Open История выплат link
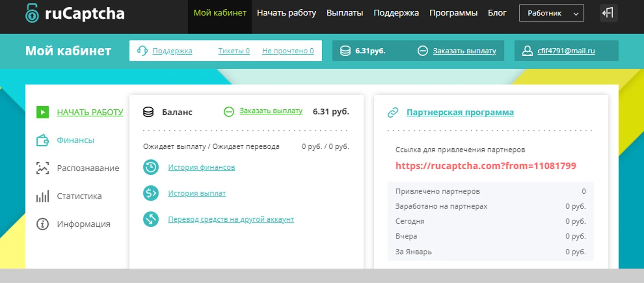Screen dimensions: 644x283 point(197,193)
